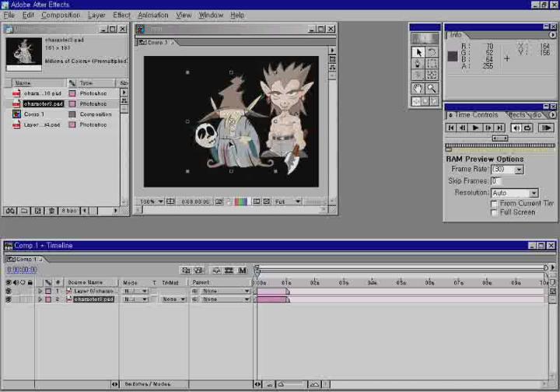Screen dimensions: 560x392
Task: Step back one frame in Time Controls
Action: [x=463, y=128]
